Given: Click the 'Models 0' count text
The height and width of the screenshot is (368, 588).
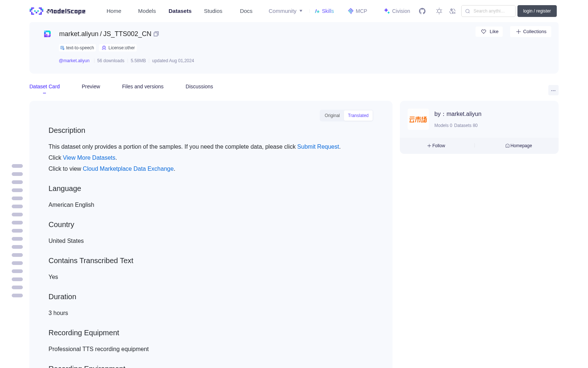Looking at the screenshot, I should (443, 125).
